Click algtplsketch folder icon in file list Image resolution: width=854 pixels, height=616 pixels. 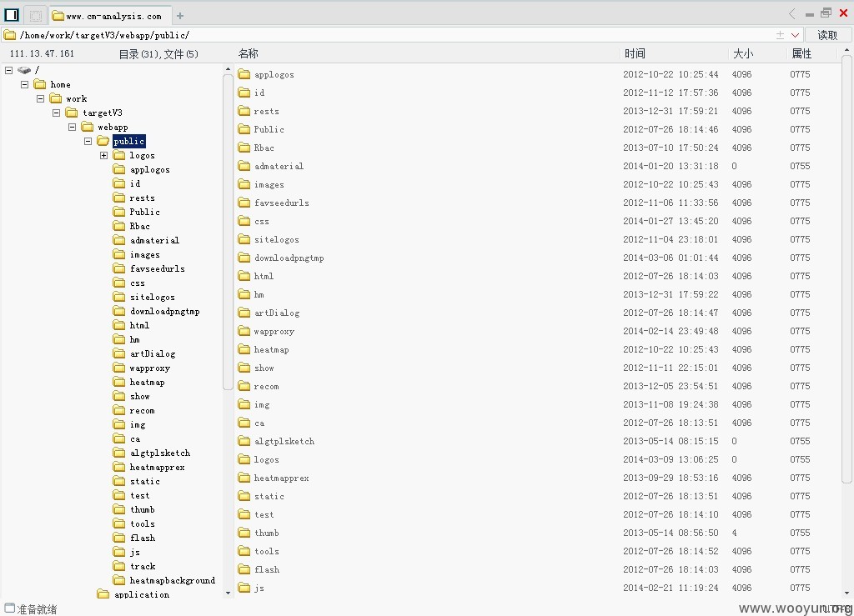[x=244, y=441]
